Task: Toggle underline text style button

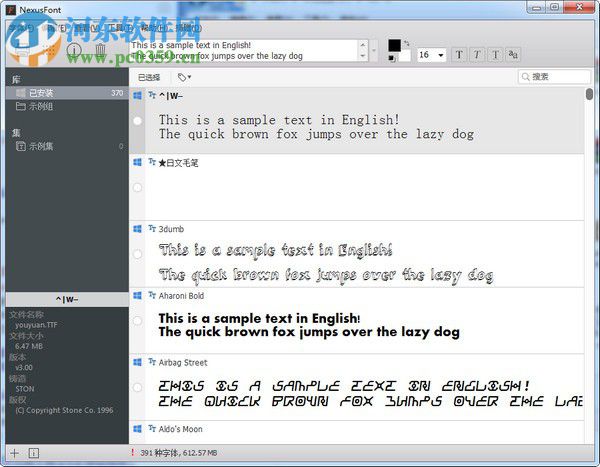Action: (496, 55)
